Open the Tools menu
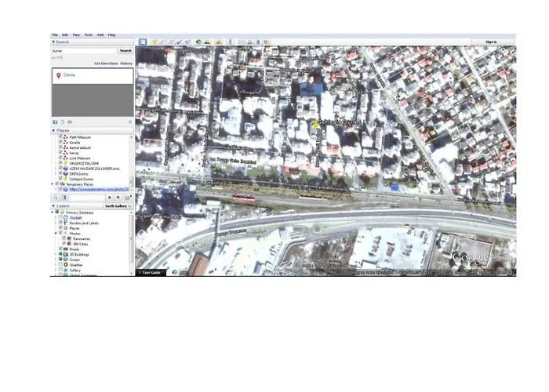The image size is (549, 392). (x=89, y=34)
